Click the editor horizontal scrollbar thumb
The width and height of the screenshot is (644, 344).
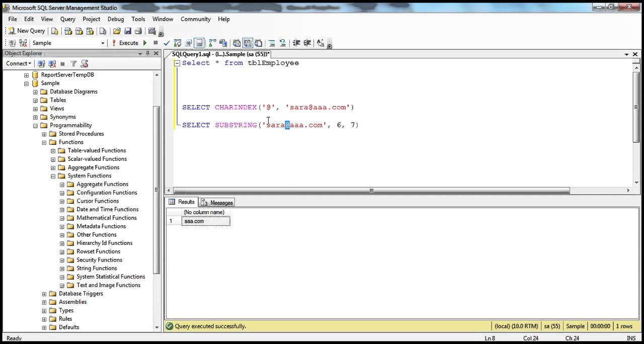click(x=372, y=191)
